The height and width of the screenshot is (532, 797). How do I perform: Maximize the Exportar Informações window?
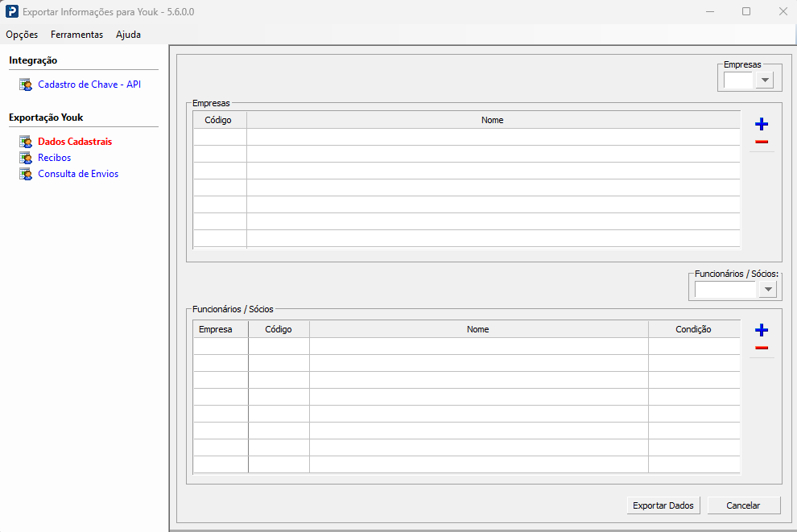click(x=746, y=11)
